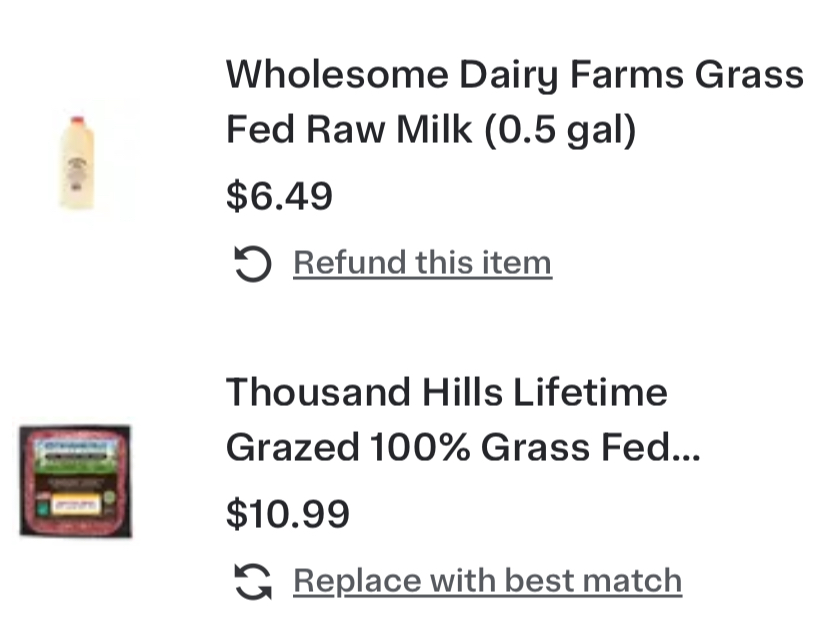This screenshot has height=624, width=828.
Task: Click the "Fed Raw Milk" text
Action: tap(349, 130)
